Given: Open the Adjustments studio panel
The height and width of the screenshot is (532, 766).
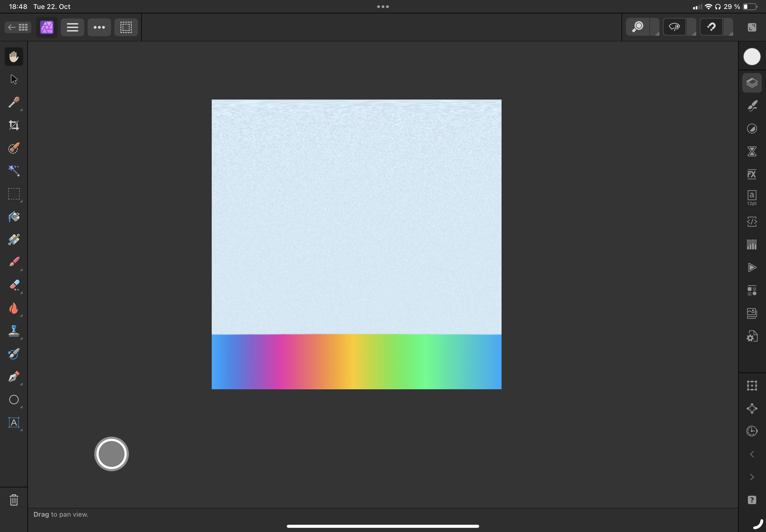Looking at the screenshot, I should click(x=752, y=129).
